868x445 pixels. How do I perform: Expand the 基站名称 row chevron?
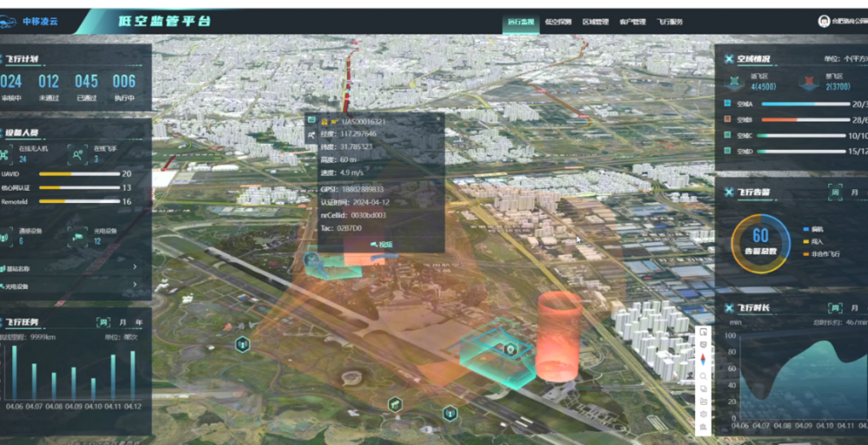coord(135,268)
